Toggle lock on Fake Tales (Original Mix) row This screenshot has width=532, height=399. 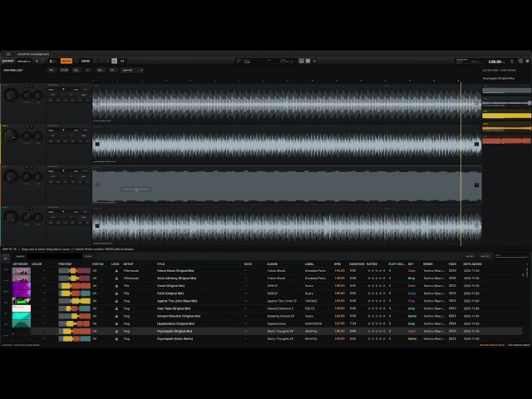[x=116, y=308]
